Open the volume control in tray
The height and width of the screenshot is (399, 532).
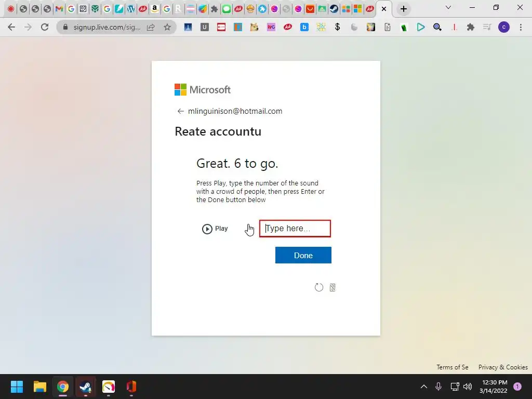point(468,387)
